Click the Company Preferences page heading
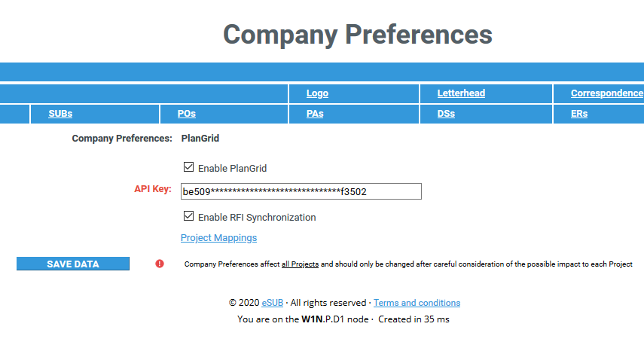This screenshot has height=351, width=644. [x=358, y=35]
